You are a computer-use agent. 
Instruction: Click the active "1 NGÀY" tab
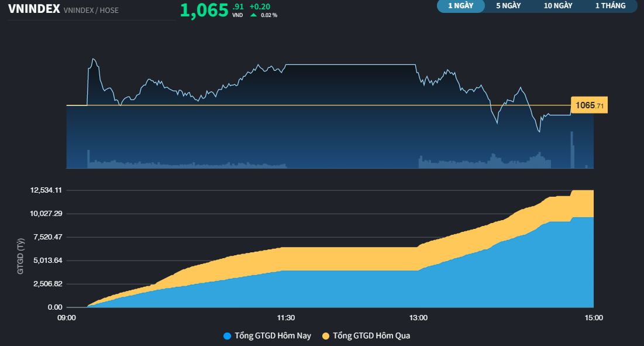[x=460, y=6]
